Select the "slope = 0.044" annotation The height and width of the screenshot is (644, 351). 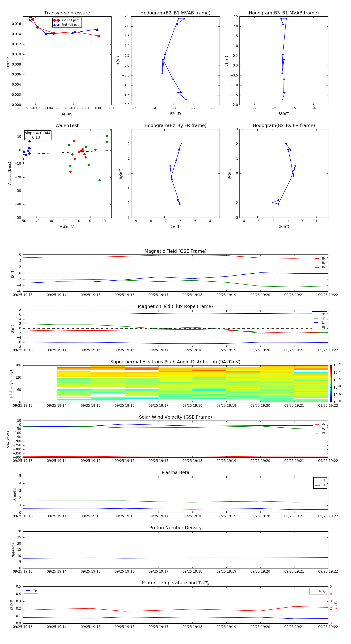pyautogui.click(x=37, y=133)
